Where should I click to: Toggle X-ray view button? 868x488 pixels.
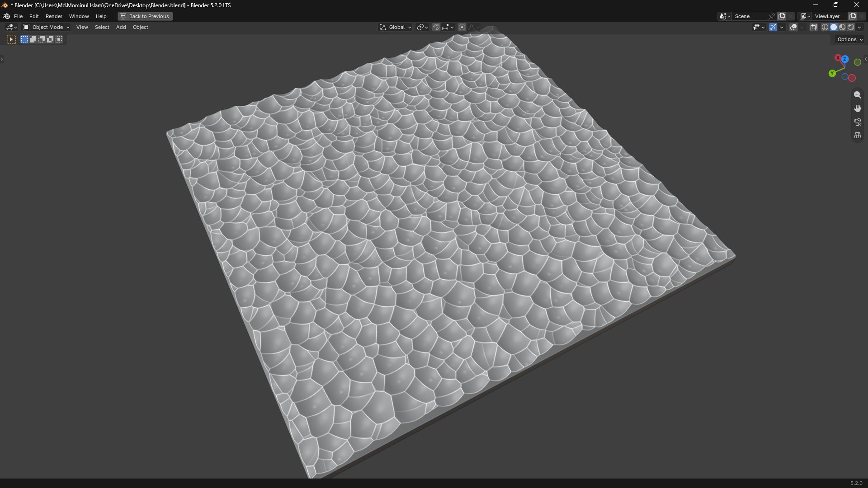(x=814, y=27)
